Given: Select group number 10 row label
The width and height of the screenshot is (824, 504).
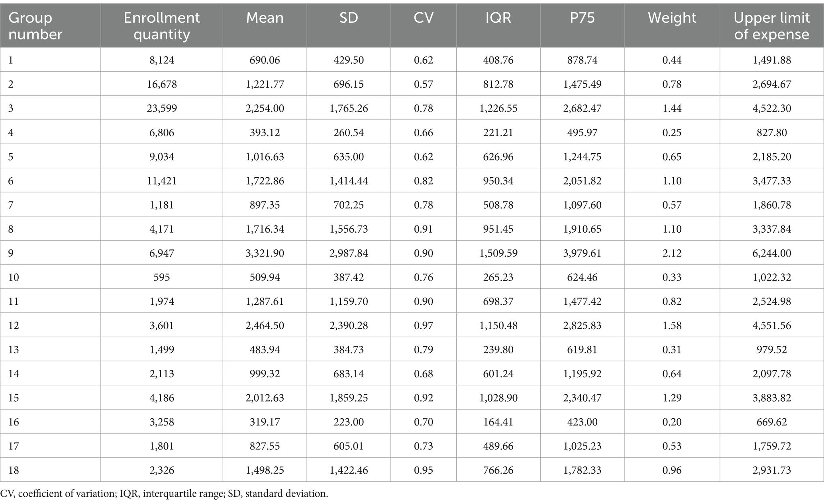Looking at the screenshot, I should 14,277.
